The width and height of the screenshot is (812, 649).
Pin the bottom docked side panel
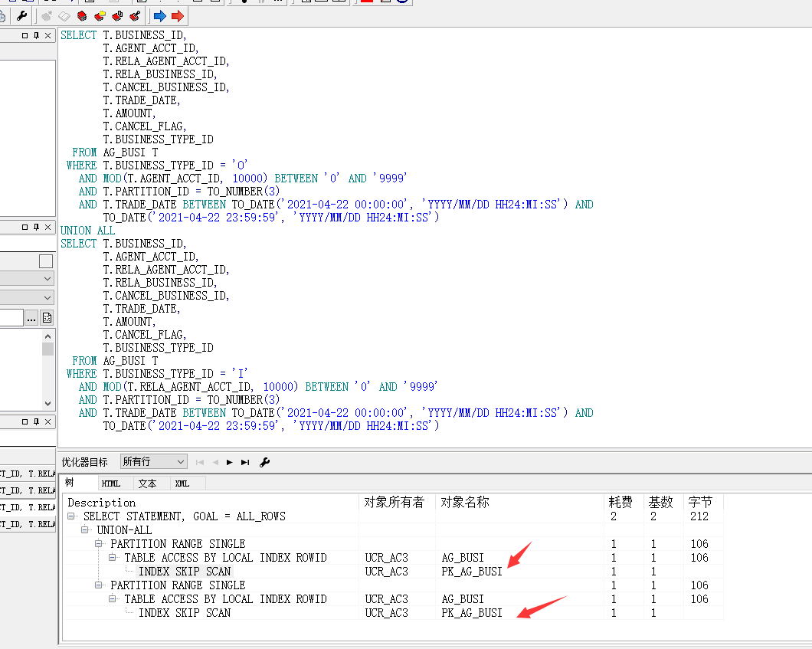(x=36, y=421)
